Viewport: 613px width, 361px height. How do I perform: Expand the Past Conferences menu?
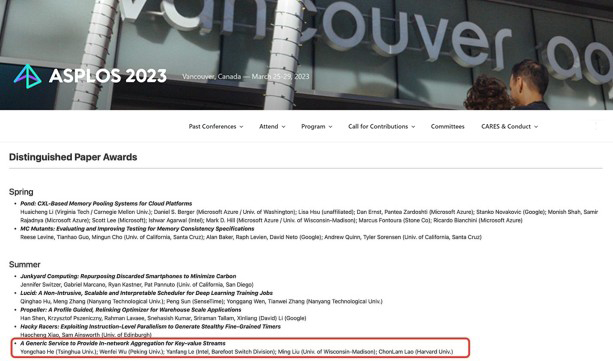click(x=216, y=126)
